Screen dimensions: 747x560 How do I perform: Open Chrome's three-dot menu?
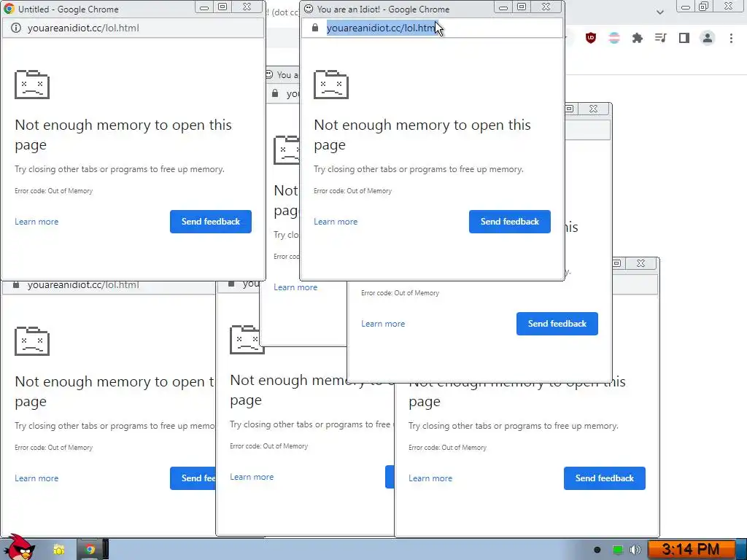[731, 38]
